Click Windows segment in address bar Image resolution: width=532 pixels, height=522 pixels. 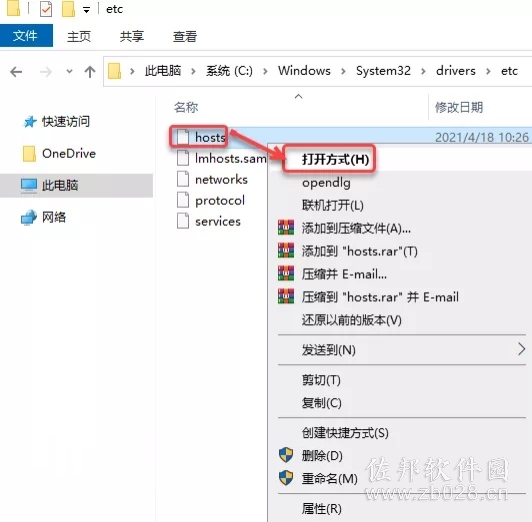(304, 71)
